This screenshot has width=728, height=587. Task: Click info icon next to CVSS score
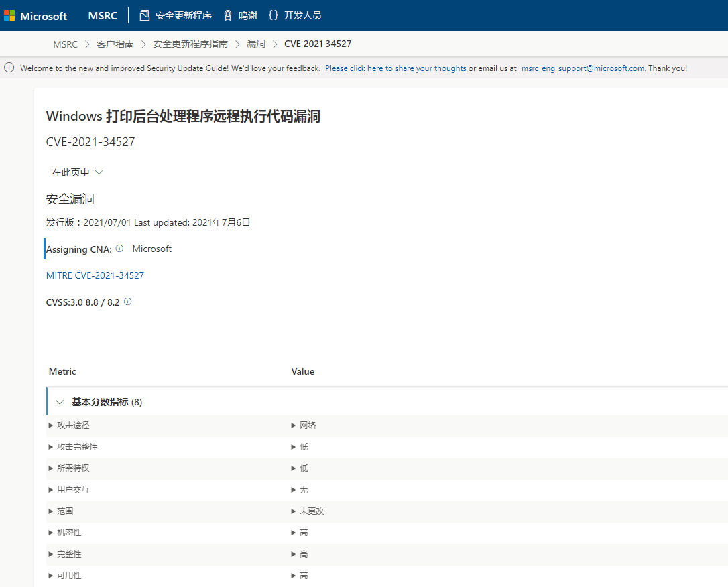(127, 302)
